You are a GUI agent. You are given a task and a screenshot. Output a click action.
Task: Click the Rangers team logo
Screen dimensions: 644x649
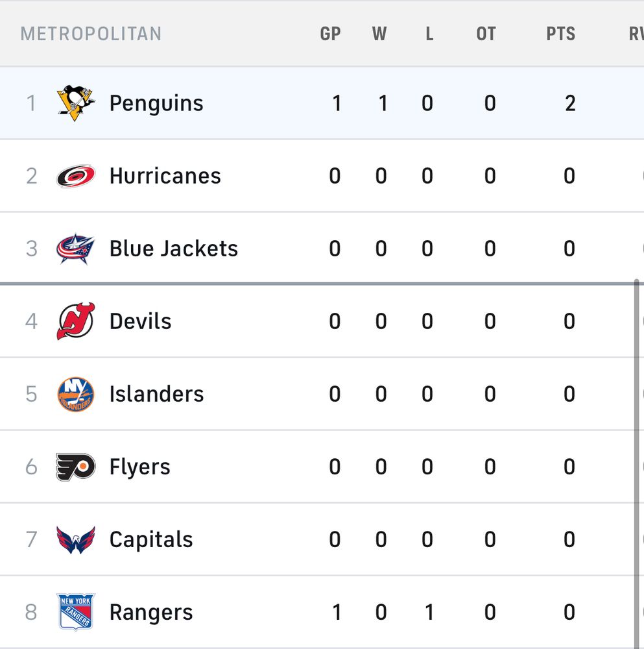tap(76, 612)
